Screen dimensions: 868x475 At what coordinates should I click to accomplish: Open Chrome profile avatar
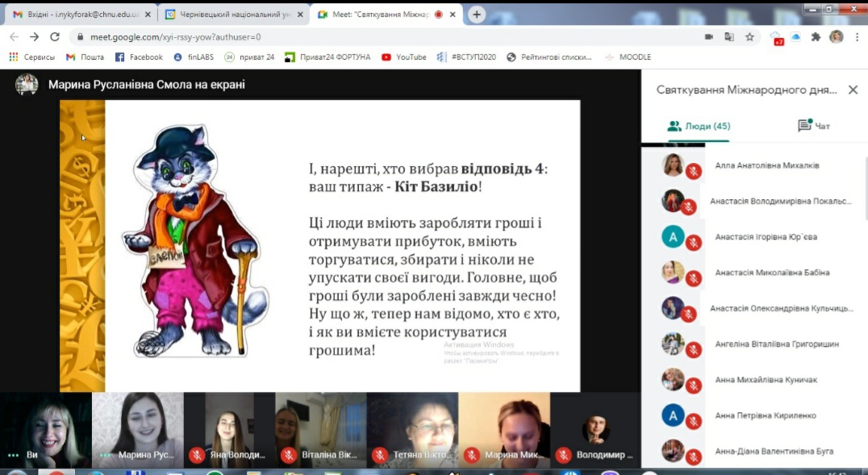[837, 36]
